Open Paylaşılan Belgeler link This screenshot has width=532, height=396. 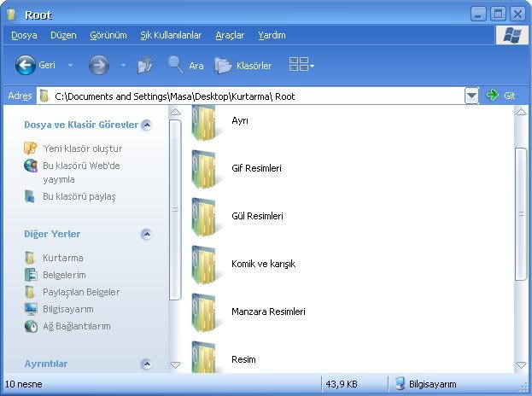81,292
